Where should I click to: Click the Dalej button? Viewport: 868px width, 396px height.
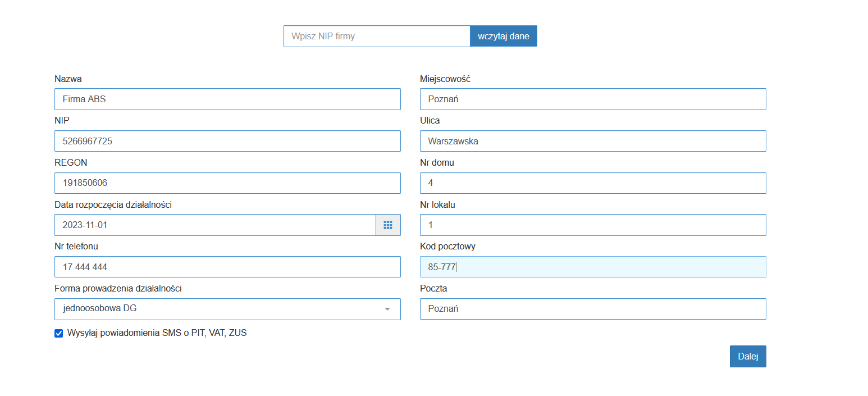click(747, 356)
